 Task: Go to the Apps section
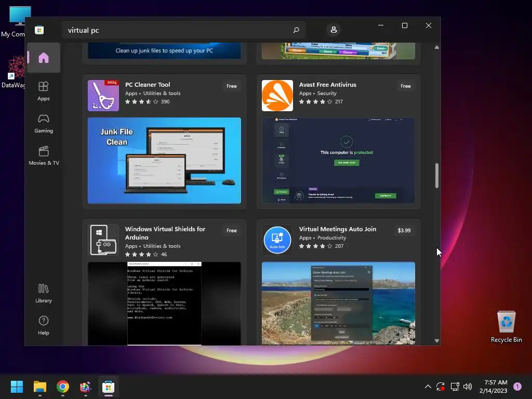click(44, 91)
